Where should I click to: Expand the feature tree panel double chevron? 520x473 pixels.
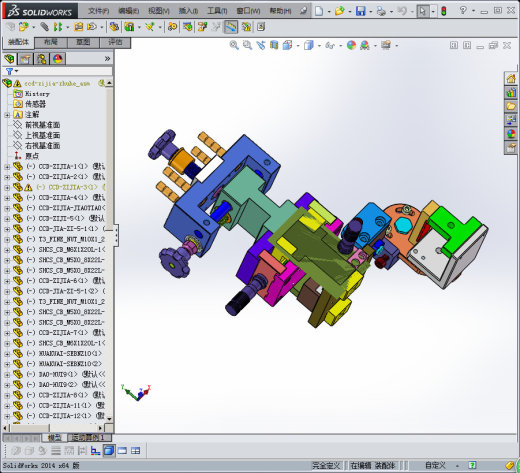(107, 59)
